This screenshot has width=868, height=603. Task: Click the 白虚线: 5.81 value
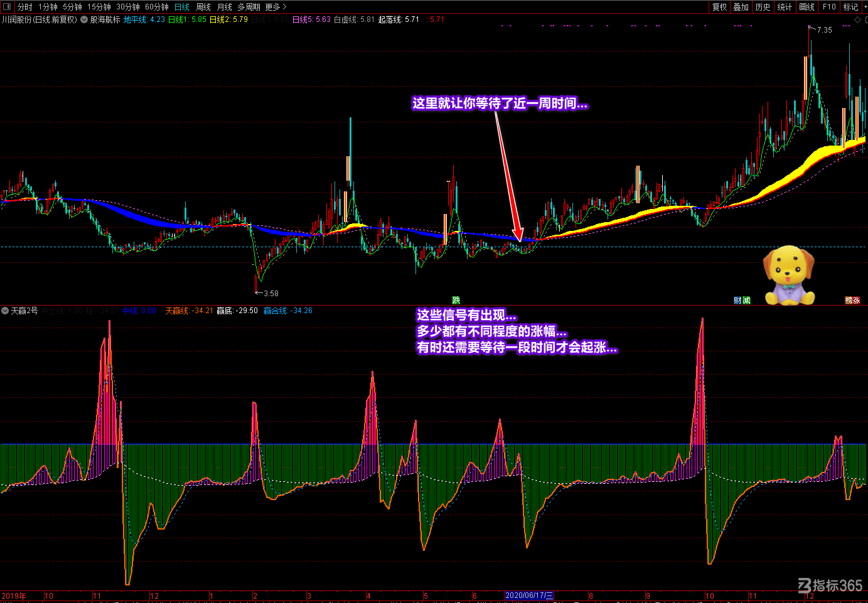point(354,19)
